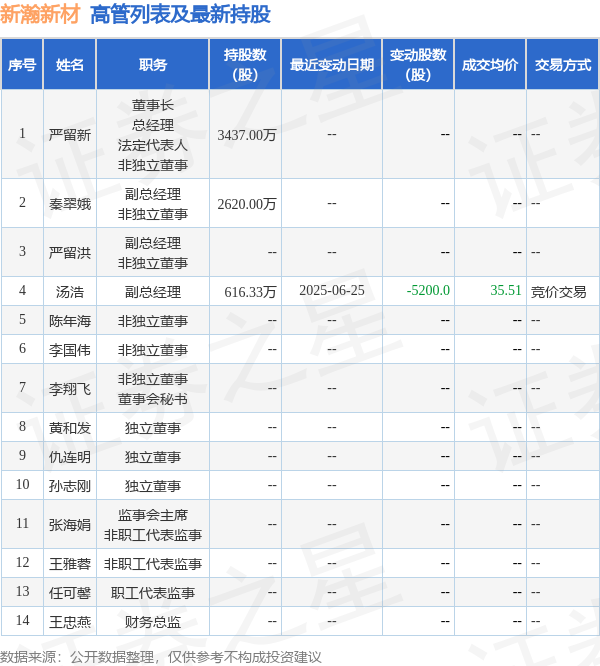
Task: Click 董事会秘书 in 李翔飞's row
Action: click(x=153, y=399)
